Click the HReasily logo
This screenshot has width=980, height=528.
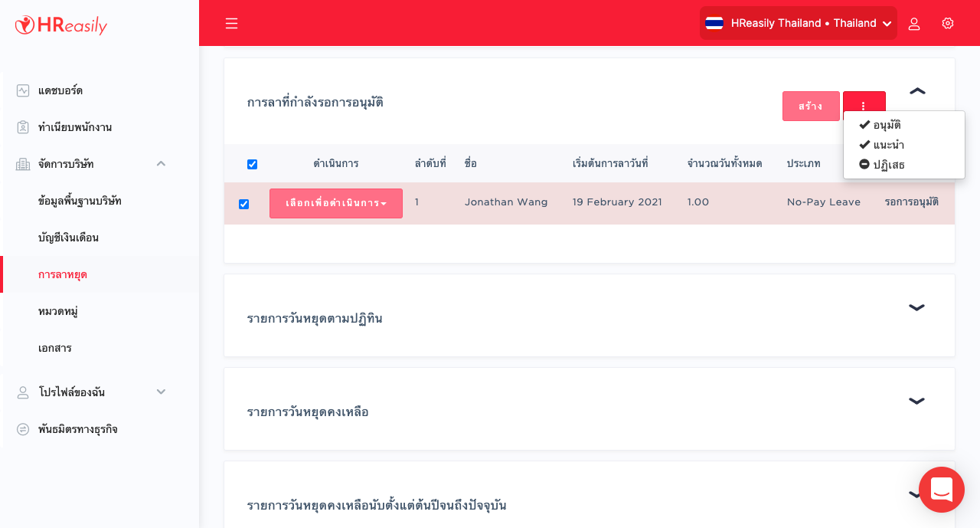tap(61, 25)
